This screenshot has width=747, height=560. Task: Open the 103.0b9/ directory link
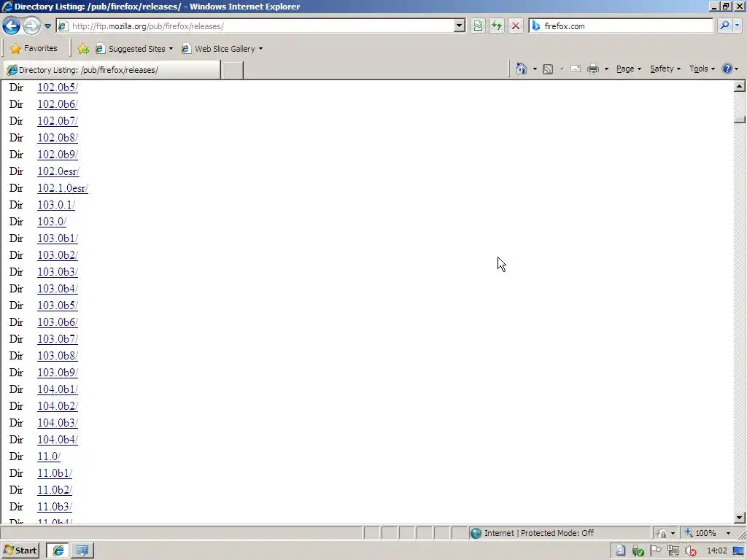tap(58, 373)
